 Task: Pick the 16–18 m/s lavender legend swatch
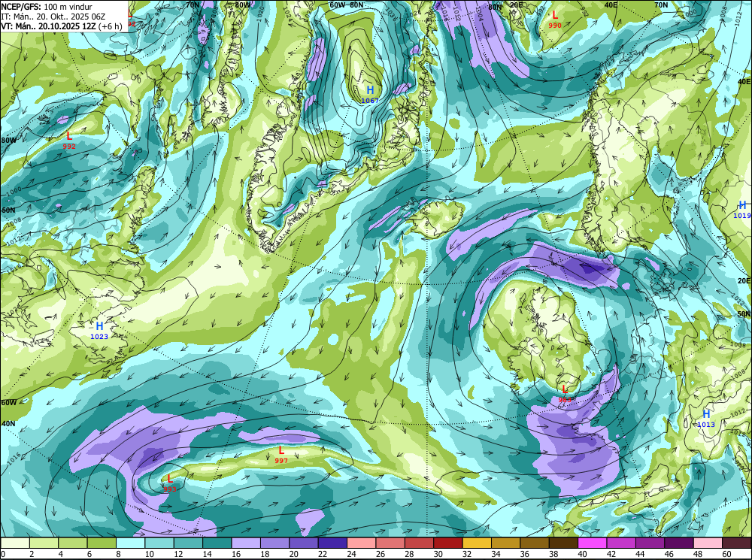[246, 543]
